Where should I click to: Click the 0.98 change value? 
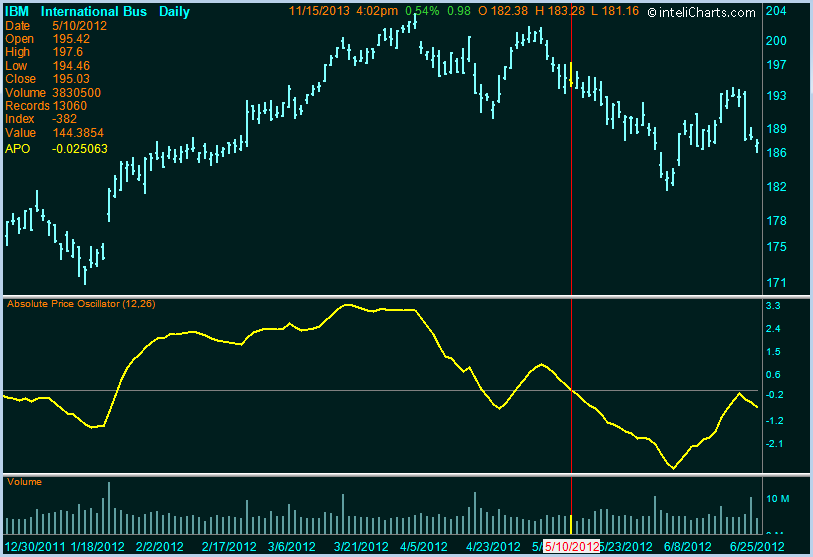(x=458, y=11)
